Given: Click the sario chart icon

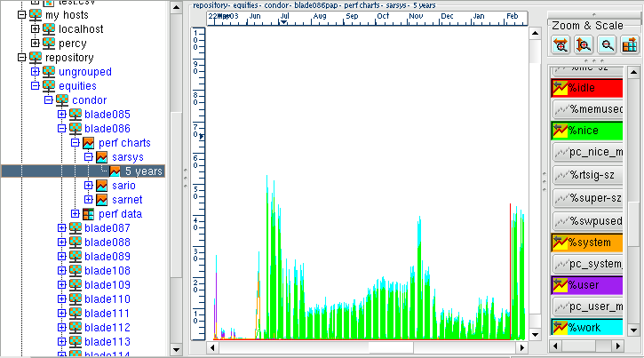Looking at the screenshot, I should pos(102,186).
